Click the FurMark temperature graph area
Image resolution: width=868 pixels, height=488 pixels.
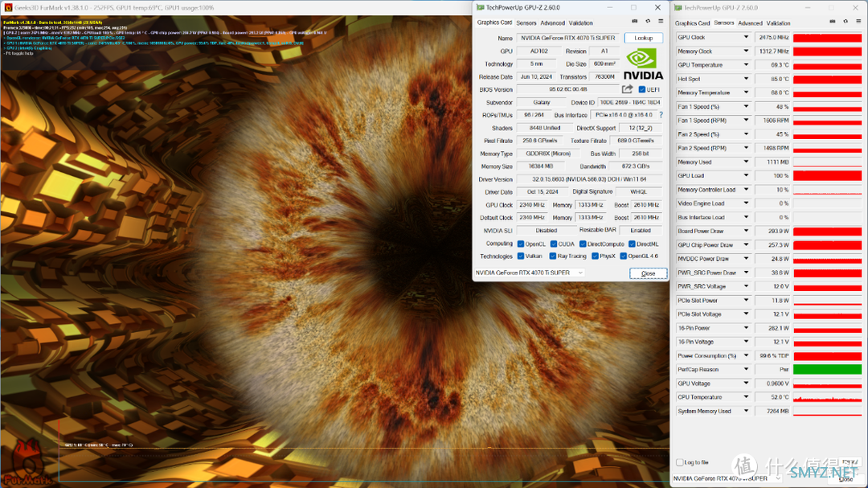click(364, 452)
